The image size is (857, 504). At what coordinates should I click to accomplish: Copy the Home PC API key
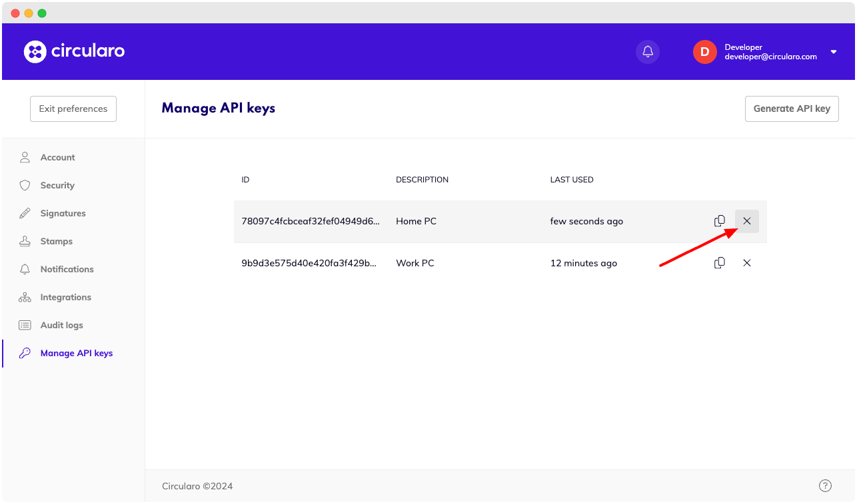[719, 220]
